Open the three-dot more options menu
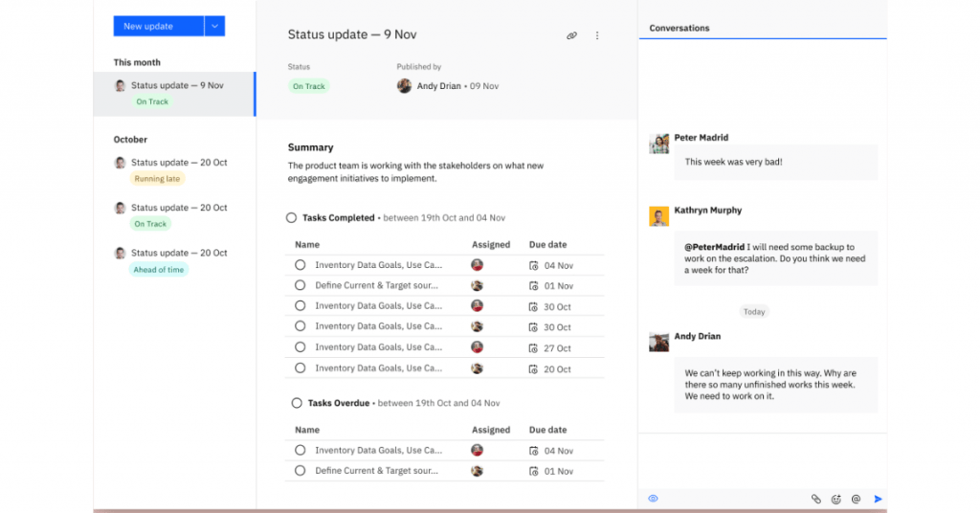The width and height of the screenshot is (980, 513). [x=597, y=35]
